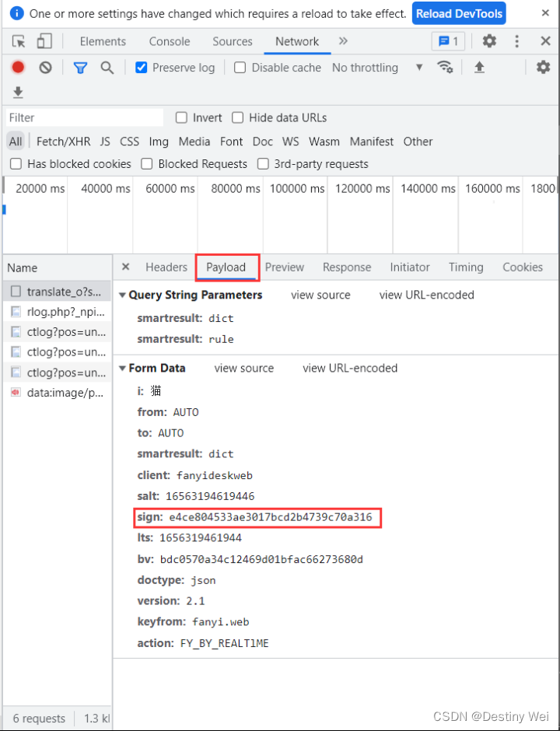Click the image icon of rlog.php request
Viewport: 560px width, 731px height.
16,312
